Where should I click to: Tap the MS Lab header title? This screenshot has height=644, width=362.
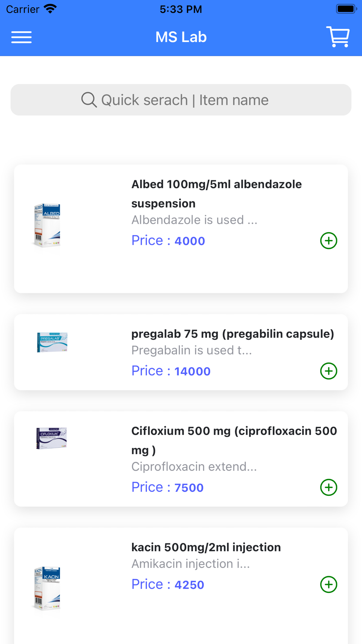point(181,37)
